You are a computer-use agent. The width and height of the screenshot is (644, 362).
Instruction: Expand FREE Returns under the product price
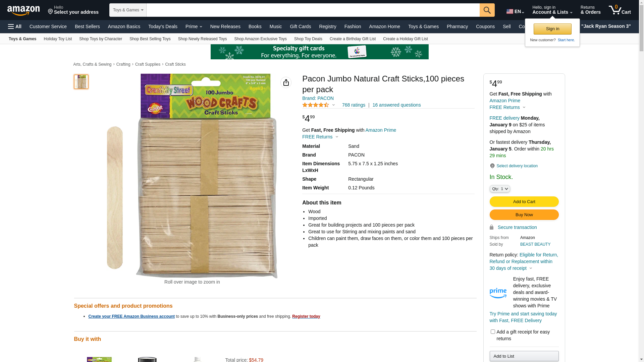point(320,137)
